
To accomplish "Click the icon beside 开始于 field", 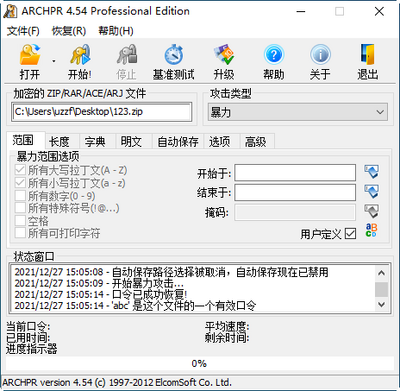I will point(371,172).
